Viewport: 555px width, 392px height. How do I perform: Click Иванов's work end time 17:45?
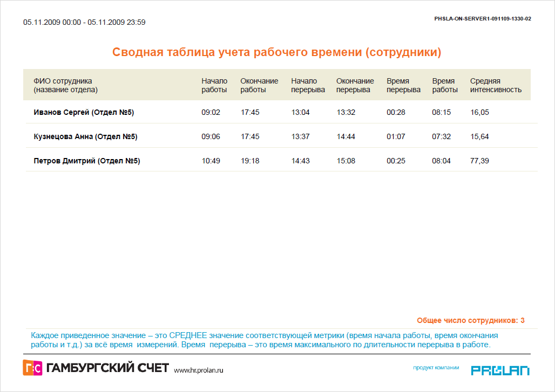250,112
